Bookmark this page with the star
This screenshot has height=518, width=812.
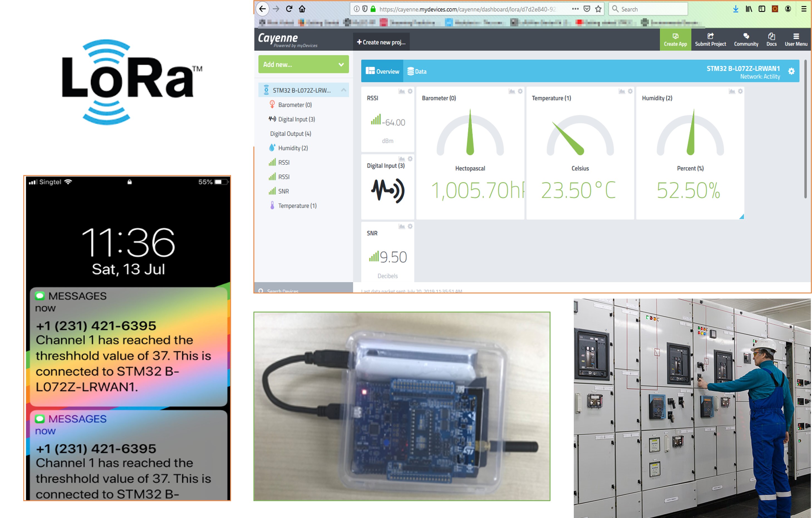(598, 9)
